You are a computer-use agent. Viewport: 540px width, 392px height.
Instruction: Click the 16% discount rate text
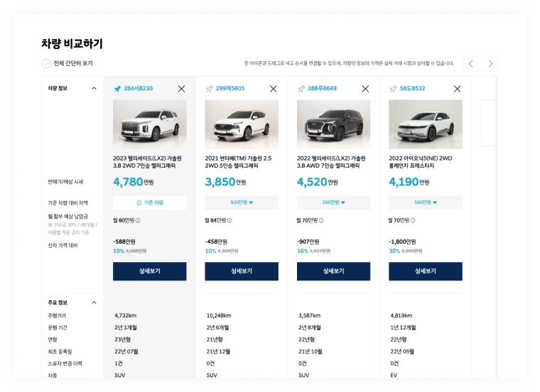(x=303, y=251)
